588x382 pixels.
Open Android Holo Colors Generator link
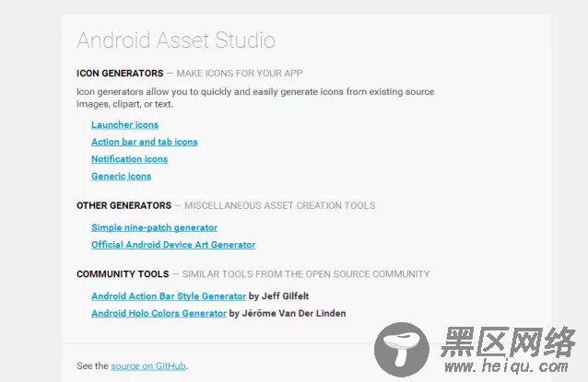click(x=159, y=314)
